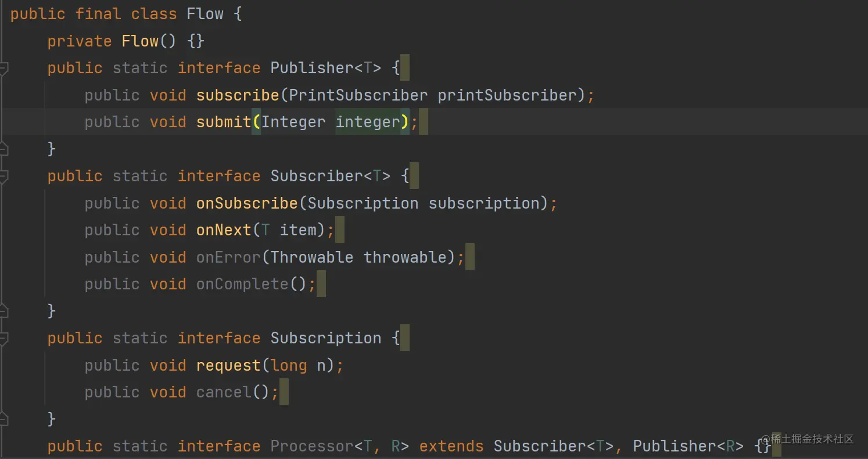The image size is (868, 459).
Task: Collapse the Subscription interface fold marker
Action: tap(3, 339)
